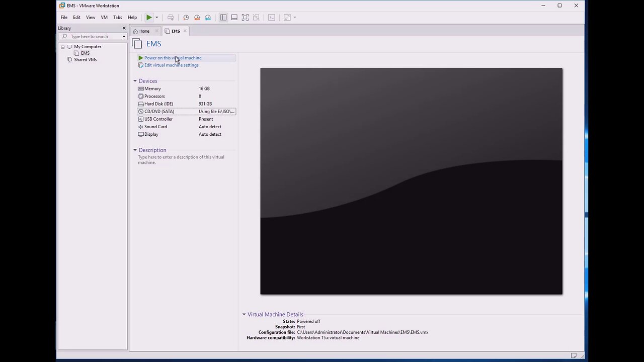The width and height of the screenshot is (644, 362).
Task: Click the Sound Card device icon
Action: tap(141, 127)
